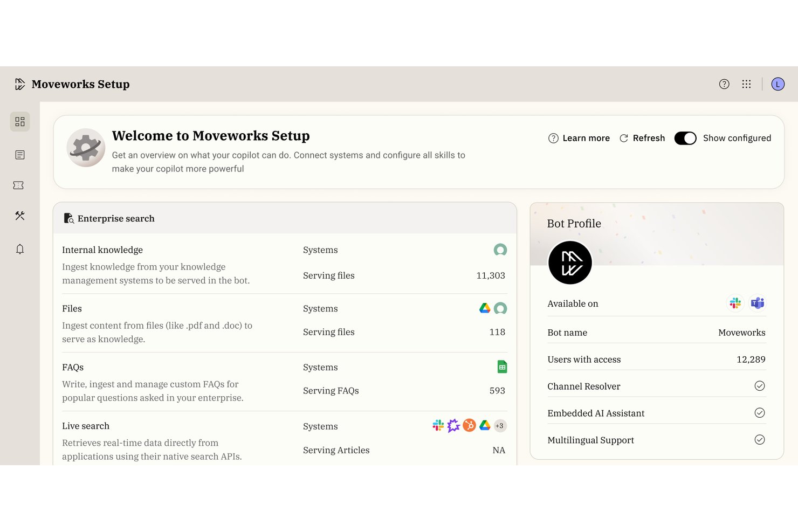Click the Microsoft Teams icon next to Available on
Screen dimensions: 798x532
758,303
